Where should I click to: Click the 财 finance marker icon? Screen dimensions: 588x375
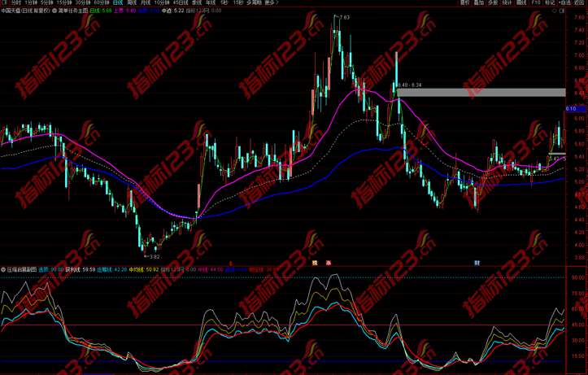point(477,263)
